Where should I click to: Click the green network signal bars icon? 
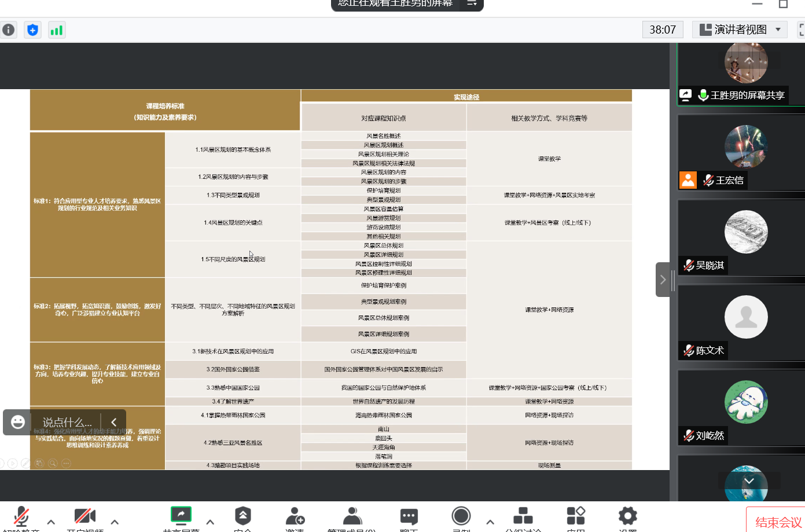[57, 30]
